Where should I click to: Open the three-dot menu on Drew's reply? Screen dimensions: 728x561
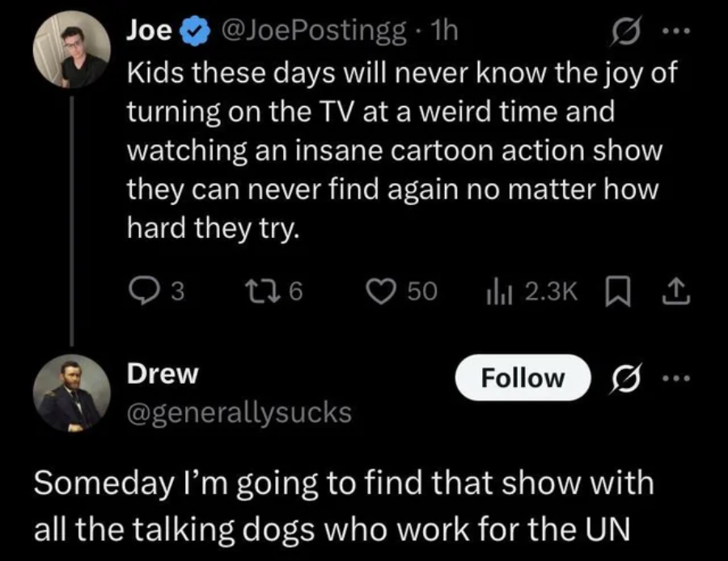click(x=676, y=376)
